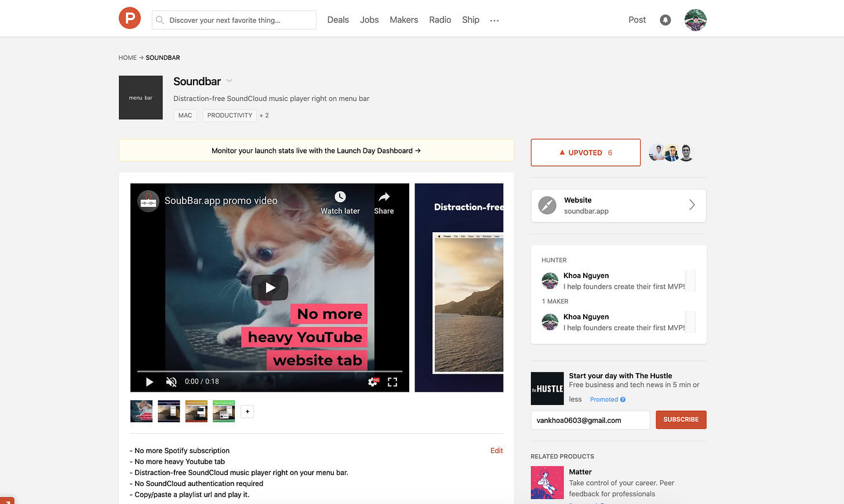Select the third gallery thumbnail with orange border
The height and width of the screenshot is (504, 844).
(x=197, y=411)
